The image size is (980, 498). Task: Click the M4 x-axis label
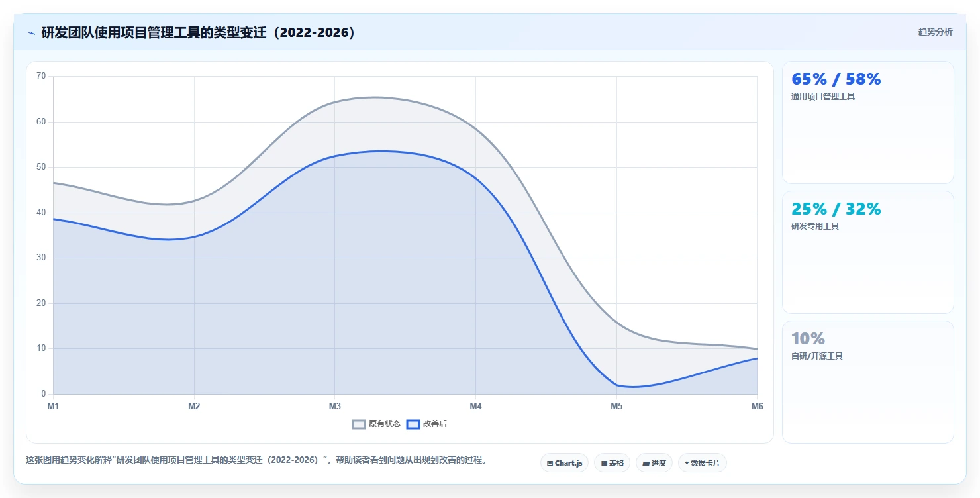click(475, 406)
